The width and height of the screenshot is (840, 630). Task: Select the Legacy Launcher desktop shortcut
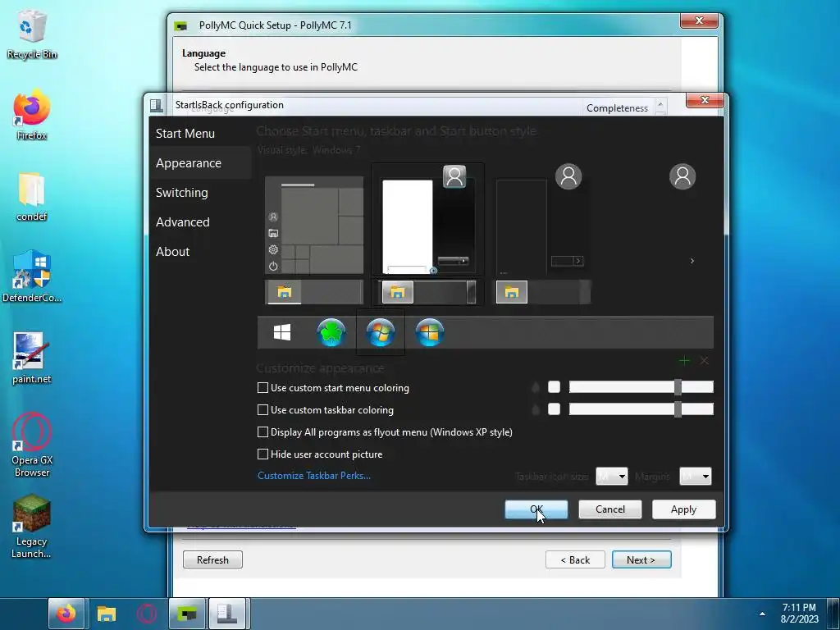(32, 526)
